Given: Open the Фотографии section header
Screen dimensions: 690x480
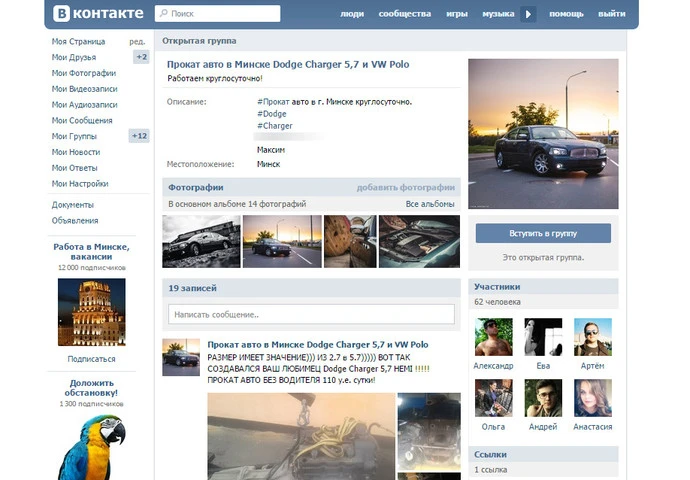Looking at the screenshot, I should tap(196, 187).
